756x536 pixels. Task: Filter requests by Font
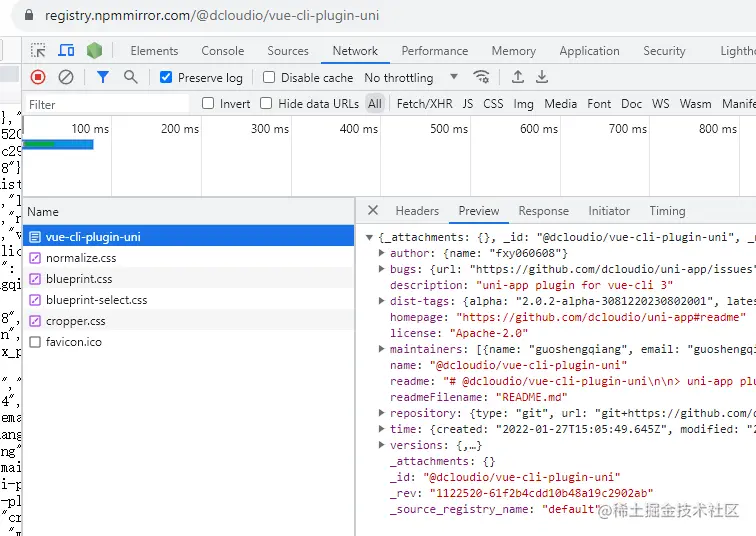(x=599, y=104)
